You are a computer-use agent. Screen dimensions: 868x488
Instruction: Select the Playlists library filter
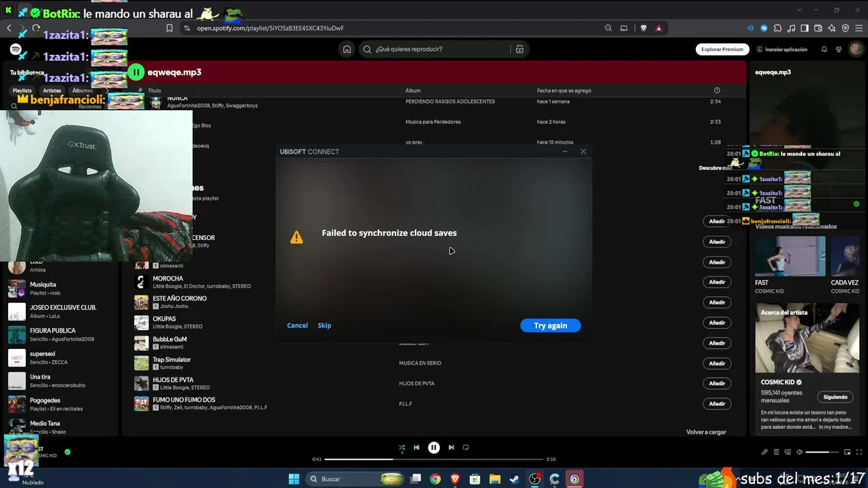coord(22,90)
